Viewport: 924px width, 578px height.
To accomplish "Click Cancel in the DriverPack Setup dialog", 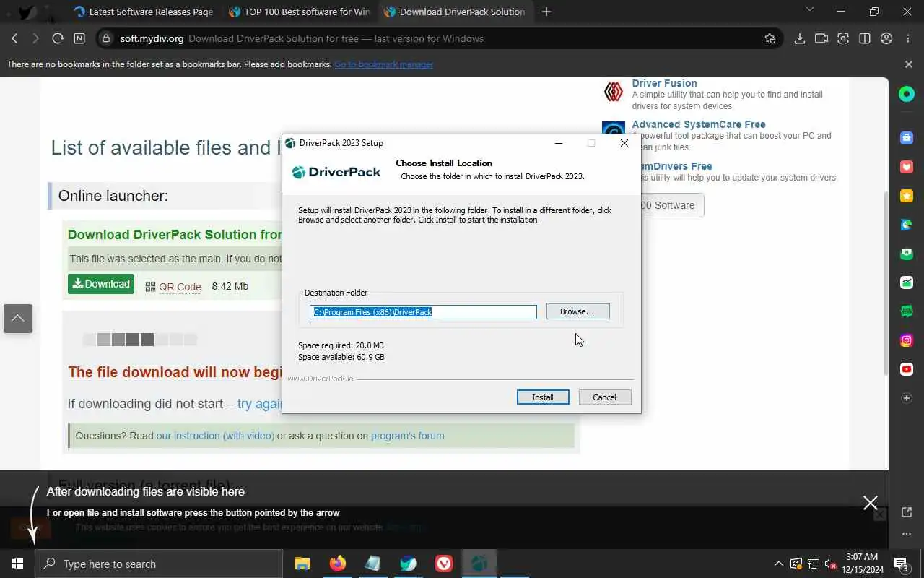I will [604, 397].
